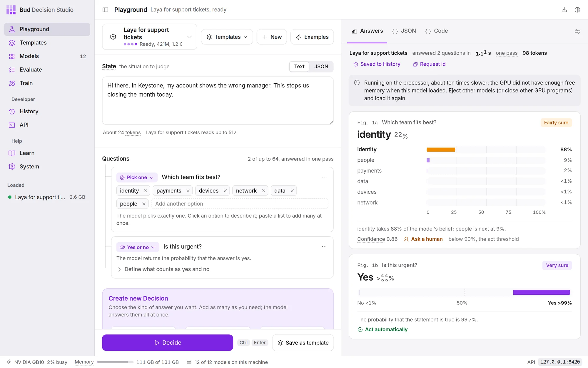Screen dimensions: 588x368
Task: Click the Saved to History link
Action: (x=377, y=64)
